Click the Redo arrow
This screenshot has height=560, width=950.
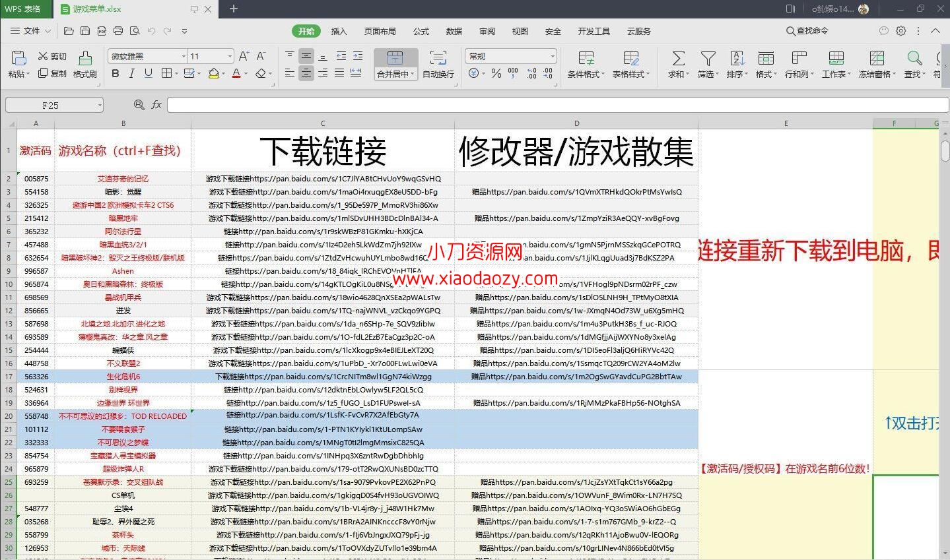click(x=168, y=31)
